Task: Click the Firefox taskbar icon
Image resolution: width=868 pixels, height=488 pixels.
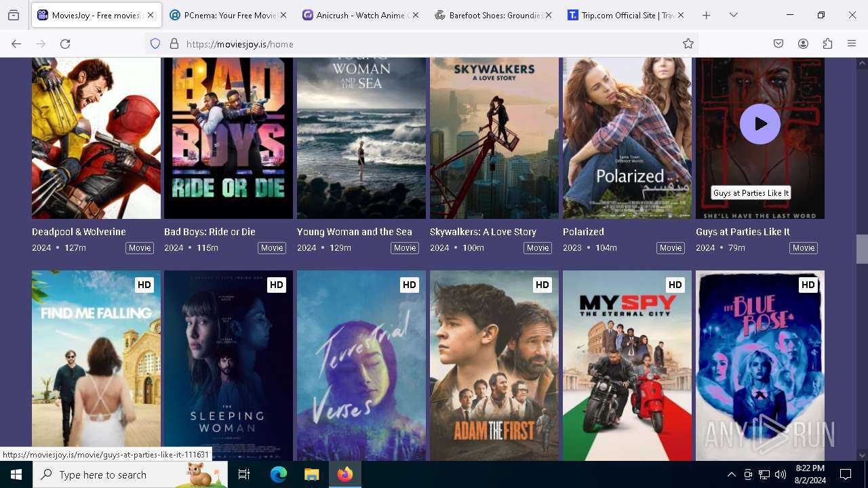Action: 345,474
